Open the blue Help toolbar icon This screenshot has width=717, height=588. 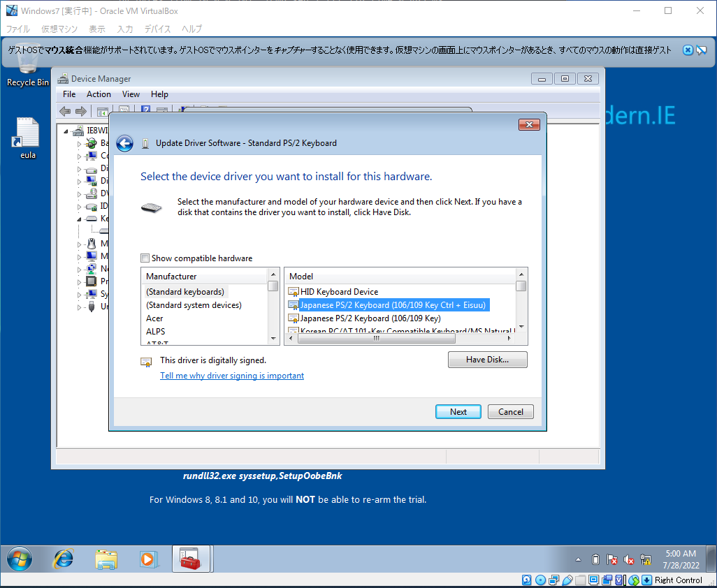coord(146,110)
